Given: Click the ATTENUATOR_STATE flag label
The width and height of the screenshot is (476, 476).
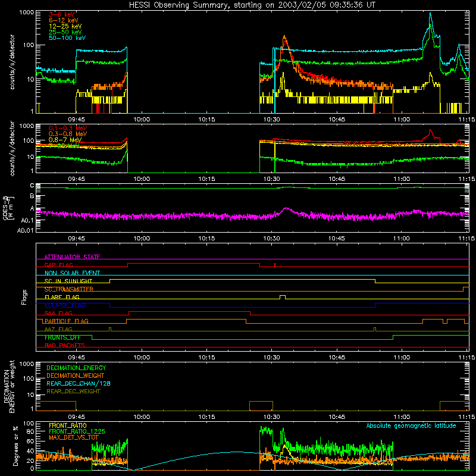Looking at the screenshot, I should [72, 257].
